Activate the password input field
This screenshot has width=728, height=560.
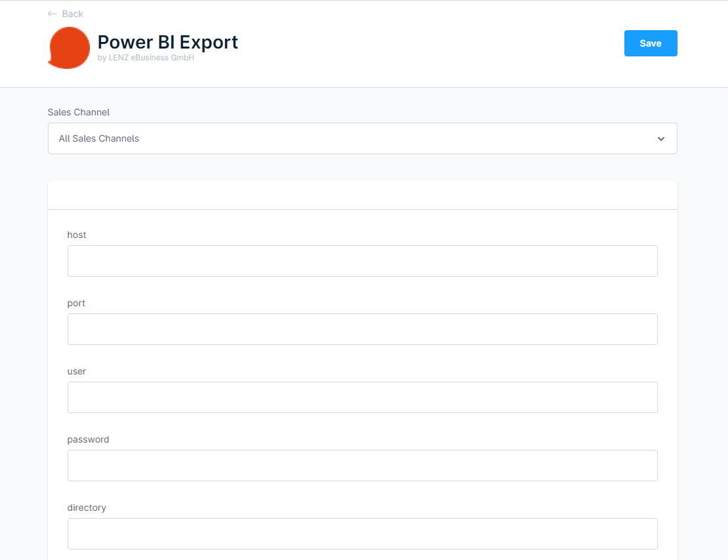(x=362, y=466)
